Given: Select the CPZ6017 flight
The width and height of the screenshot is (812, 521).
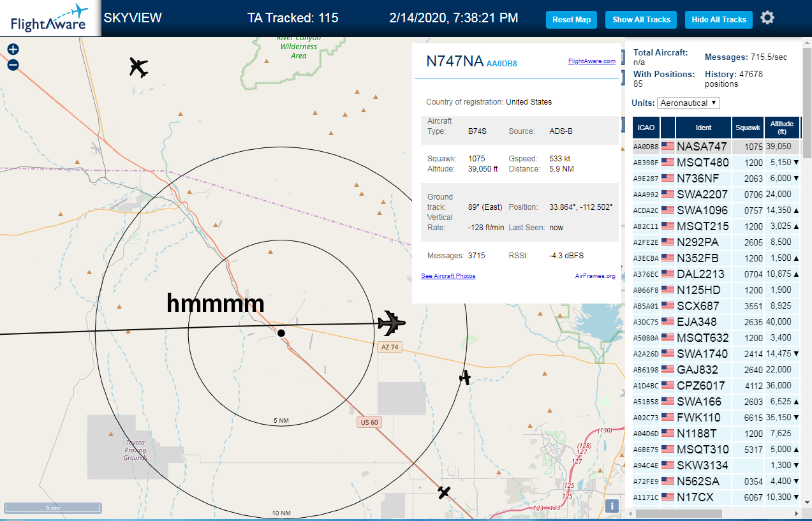Looking at the screenshot, I should click(716, 386).
